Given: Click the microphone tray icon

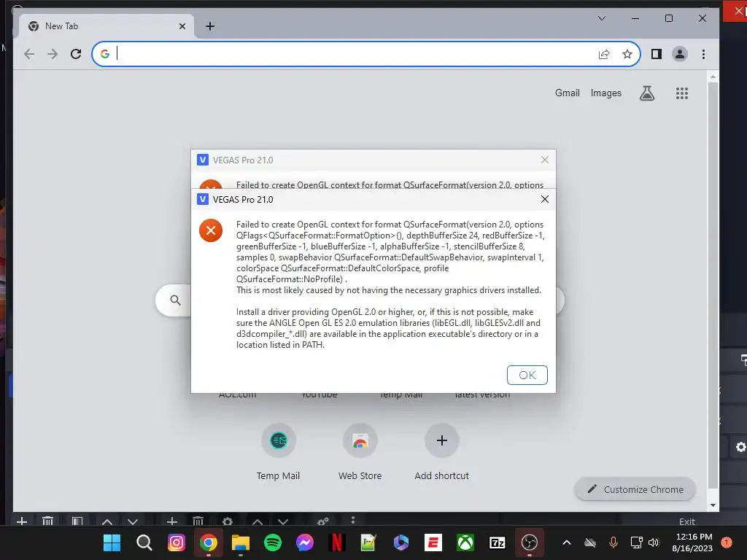Looking at the screenshot, I should tap(613, 542).
